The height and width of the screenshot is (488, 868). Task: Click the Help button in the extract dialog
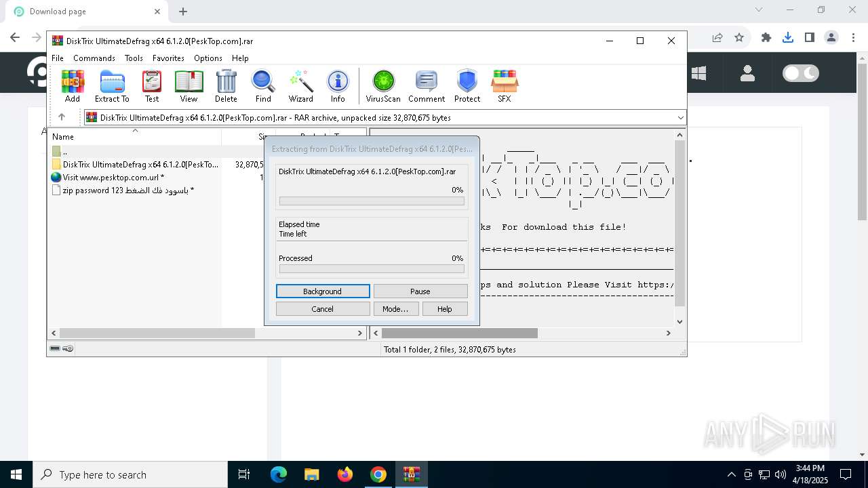tap(445, 308)
